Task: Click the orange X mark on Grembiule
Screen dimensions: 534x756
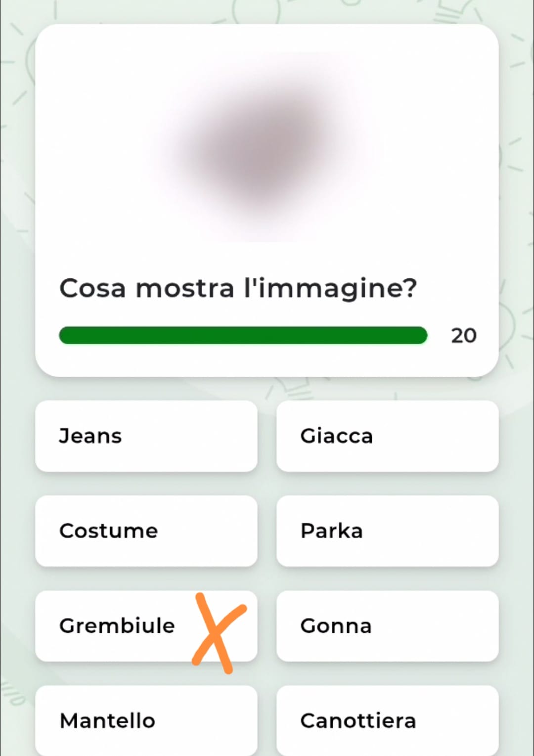Action: coord(218,633)
